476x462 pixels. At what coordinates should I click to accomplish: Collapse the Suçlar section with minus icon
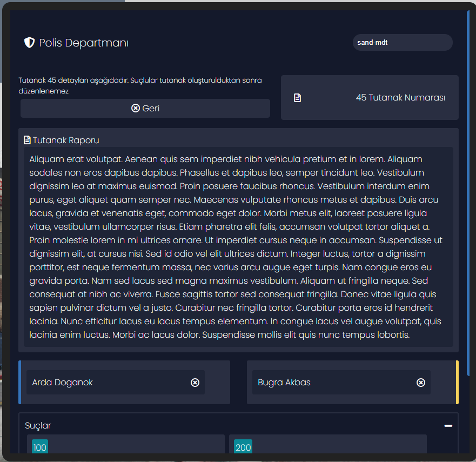pyautogui.click(x=448, y=426)
